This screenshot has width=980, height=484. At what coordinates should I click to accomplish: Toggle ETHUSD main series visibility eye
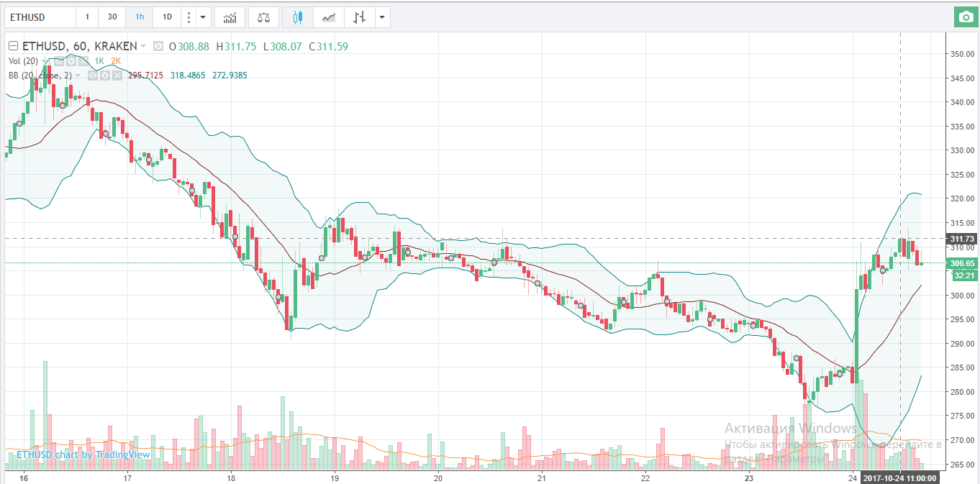158,47
